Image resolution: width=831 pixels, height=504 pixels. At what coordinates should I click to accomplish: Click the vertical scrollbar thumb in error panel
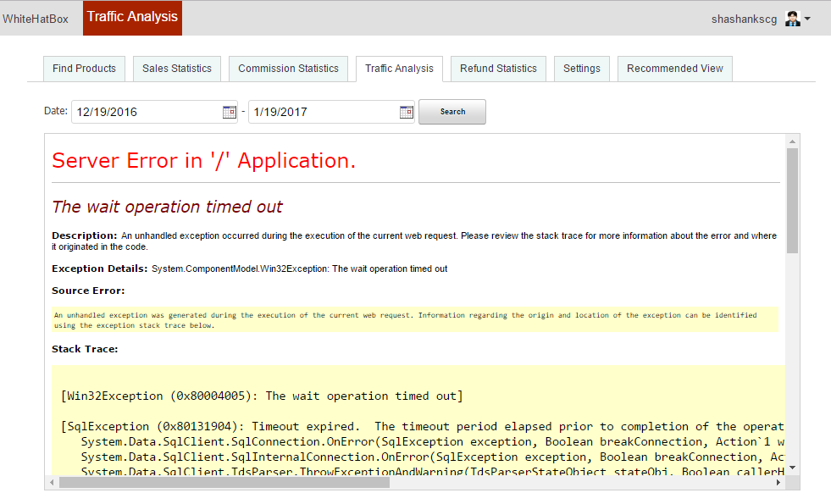[792, 201]
